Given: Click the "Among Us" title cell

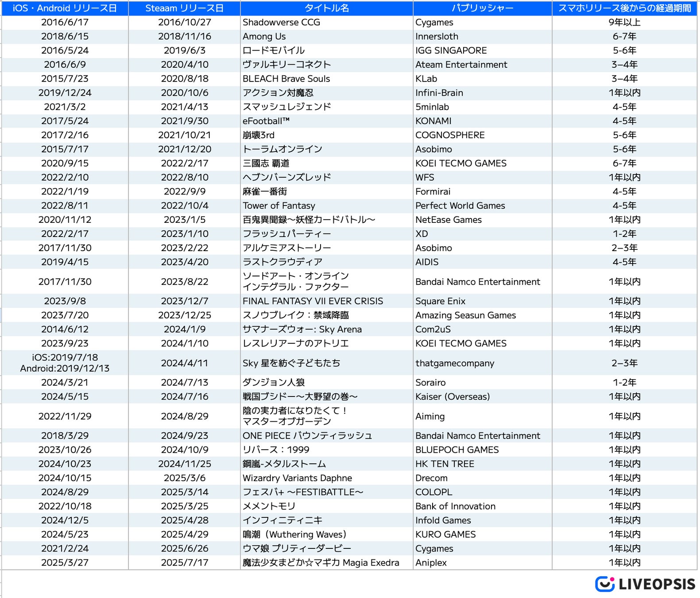Looking at the screenshot, I should pos(327,36).
